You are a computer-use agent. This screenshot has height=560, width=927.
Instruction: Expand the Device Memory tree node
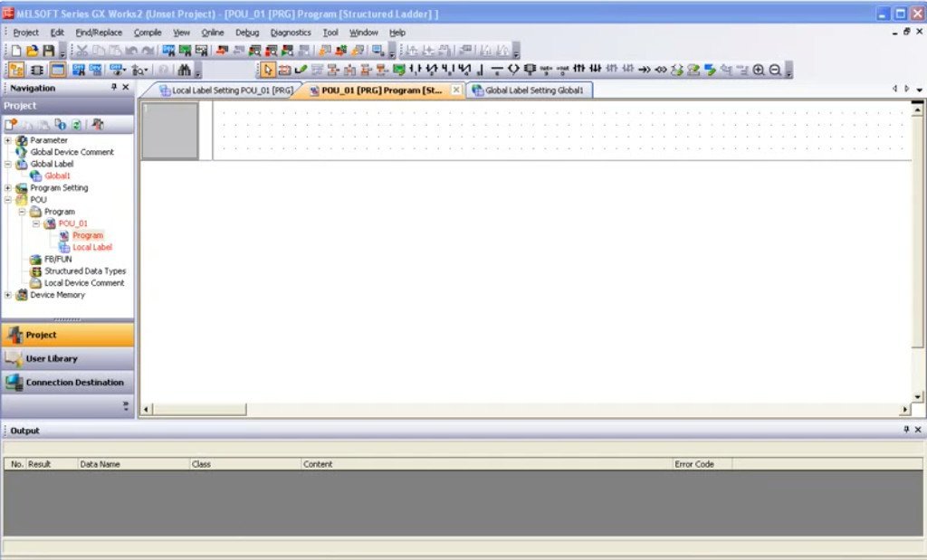8,295
